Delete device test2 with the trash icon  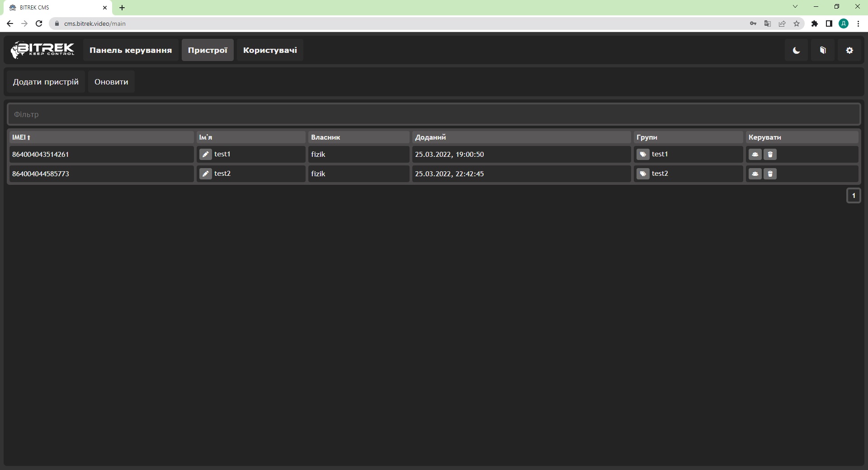(x=770, y=174)
